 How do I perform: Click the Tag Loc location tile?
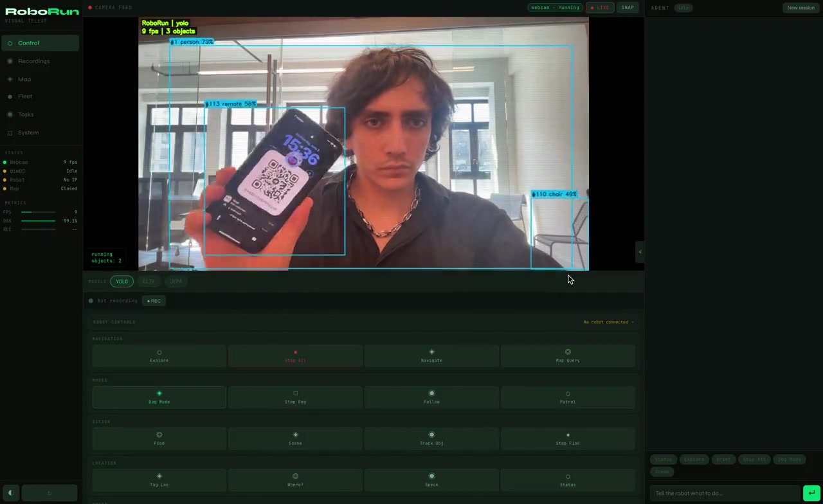tap(159, 480)
